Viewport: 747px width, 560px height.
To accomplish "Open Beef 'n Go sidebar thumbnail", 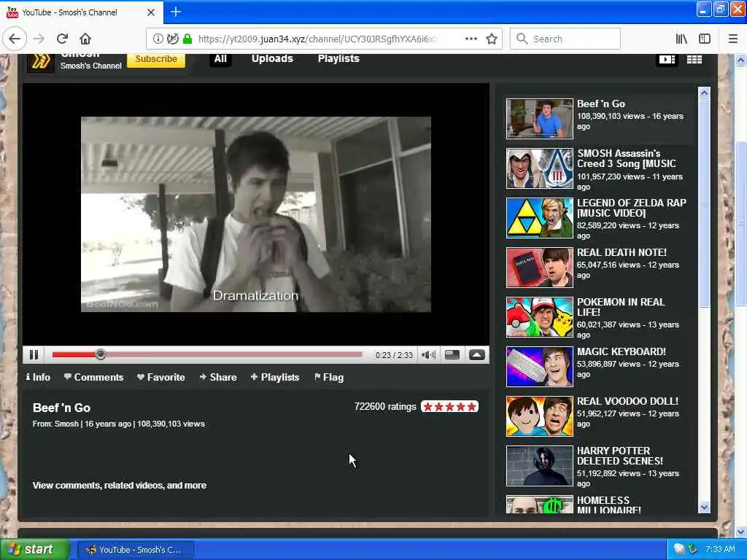I will (539, 119).
